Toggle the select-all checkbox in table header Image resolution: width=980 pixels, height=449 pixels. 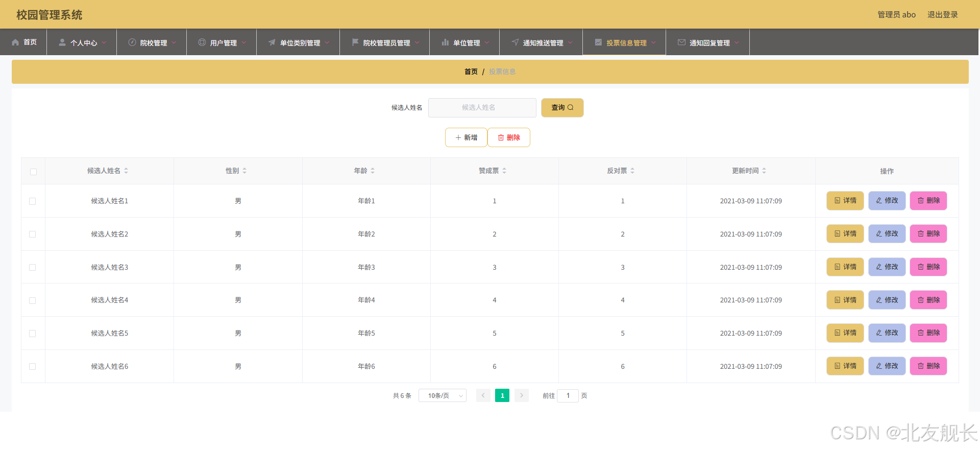[x=33, y=172]
